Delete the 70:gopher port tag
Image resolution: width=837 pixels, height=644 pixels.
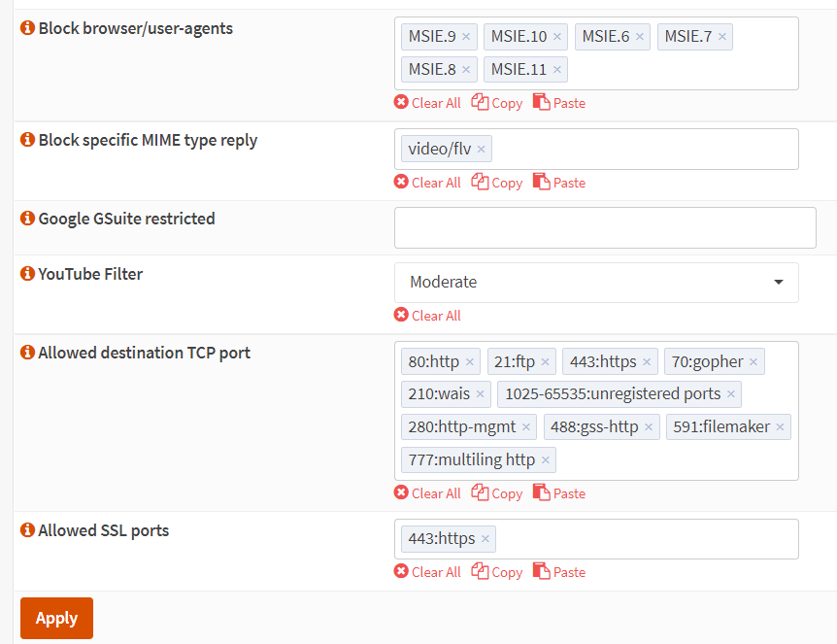click(x=753, y=362)
